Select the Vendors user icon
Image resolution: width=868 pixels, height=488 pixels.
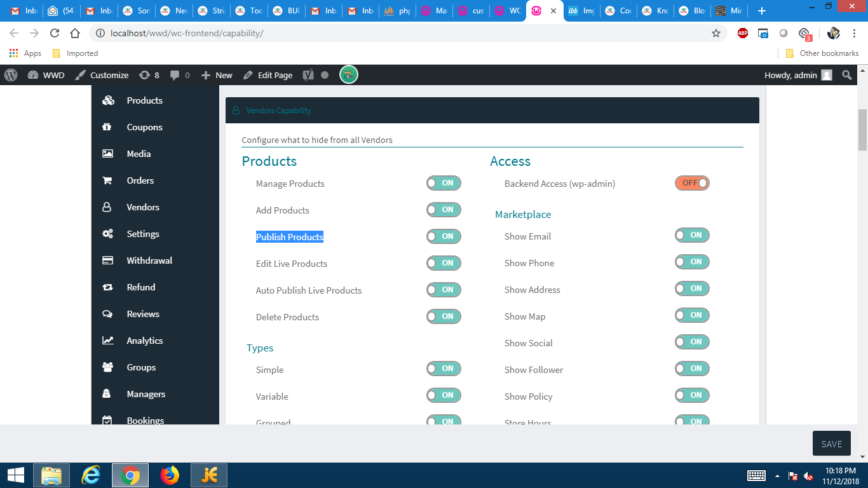[x=107, y=207]
